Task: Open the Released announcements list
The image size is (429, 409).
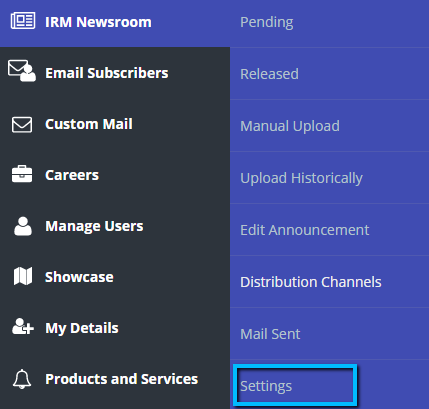Action: click(269, 74)
